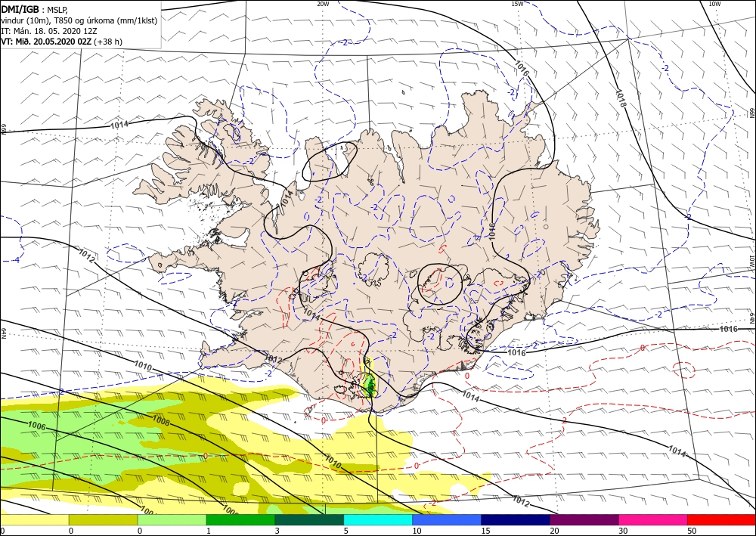Screen dimensions: 756x536
Task: Select the 'VT: Mið. 20.05.2020 02Z (+38 h)' line
Action: pos(62,42)
